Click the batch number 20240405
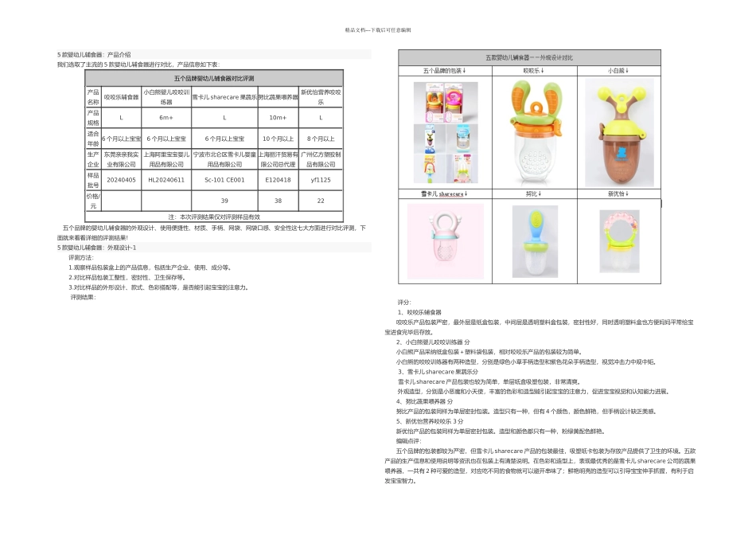Screen dimensions: 756x535 [x=121, y=180]
